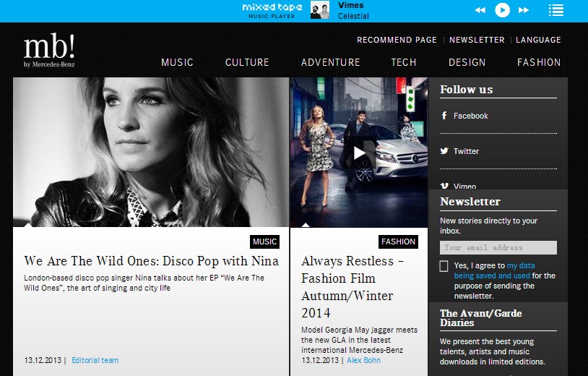This screenshot has width=588, height=376.
Task: Click the Vimes album cover thumbnail
Action: point(320,9)
